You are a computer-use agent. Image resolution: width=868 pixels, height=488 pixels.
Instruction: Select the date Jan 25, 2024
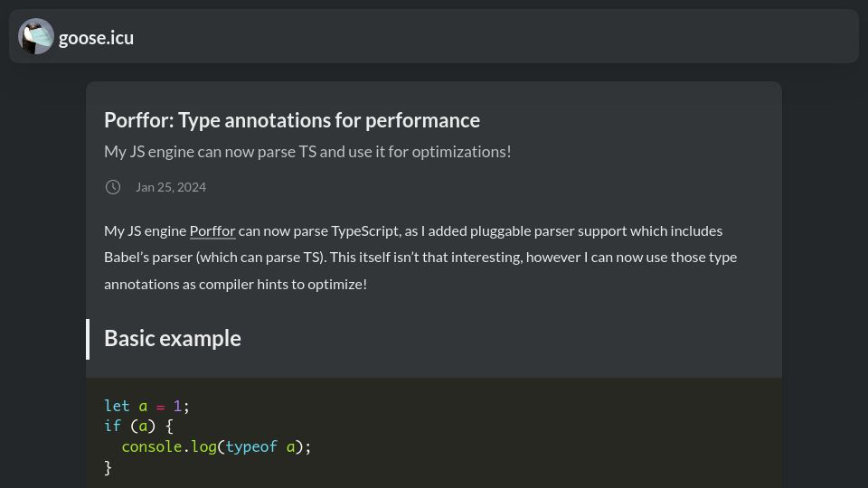click(171, 187)
